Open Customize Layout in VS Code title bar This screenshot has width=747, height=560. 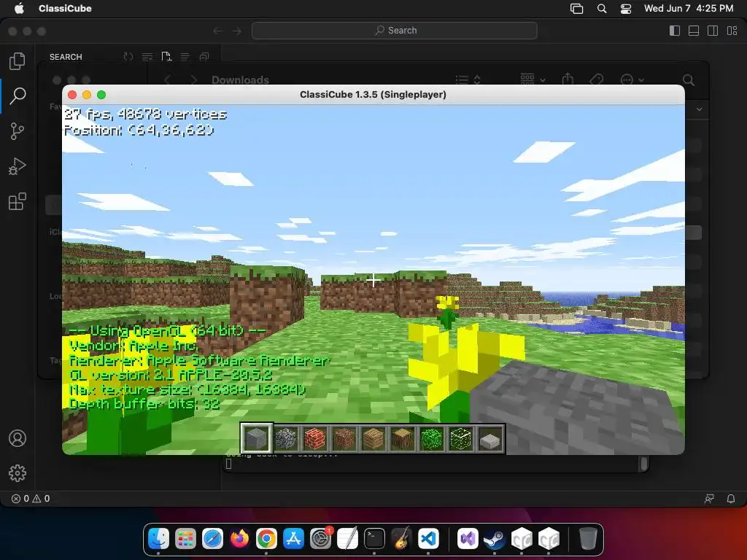click(x=732, y=31)
